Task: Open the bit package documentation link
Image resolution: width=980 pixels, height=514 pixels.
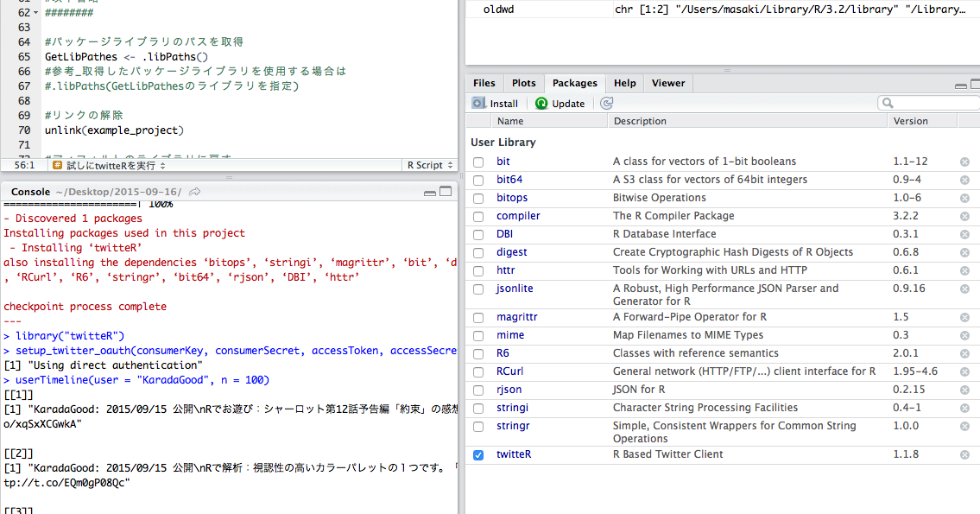Action: click(503, 162)
